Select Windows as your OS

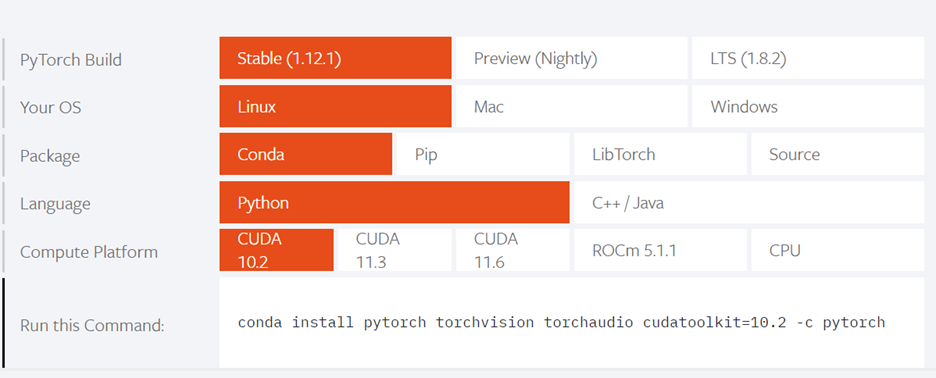[x=808, y=106]
